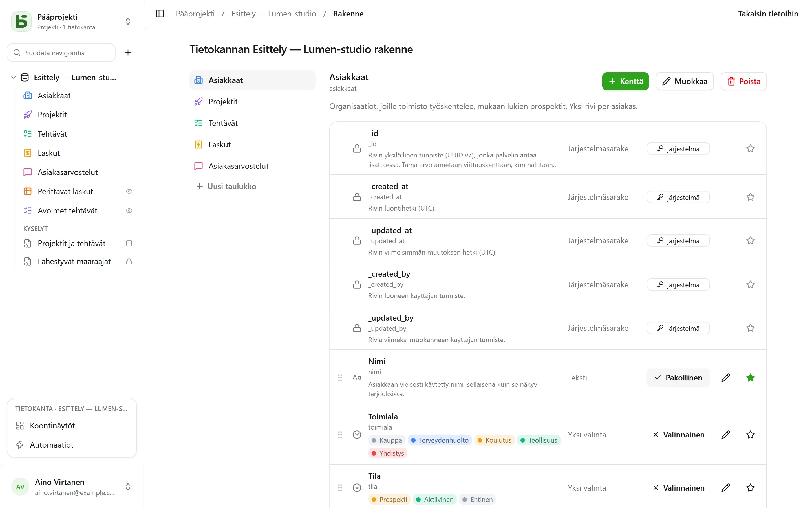Click the Terveydenhuolto blue option tag
Image resolution: width=812 pixels, height=508 pixels.
440,440
